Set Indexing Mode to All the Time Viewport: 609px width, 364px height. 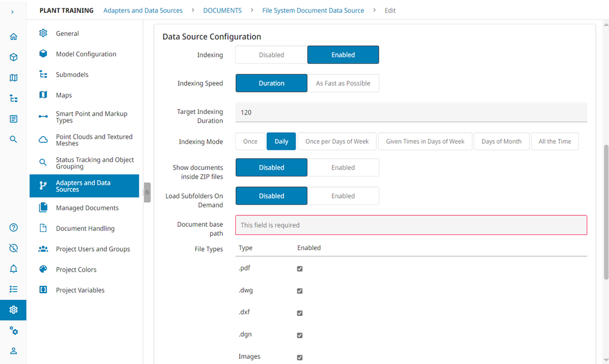(x=555, y=141)
